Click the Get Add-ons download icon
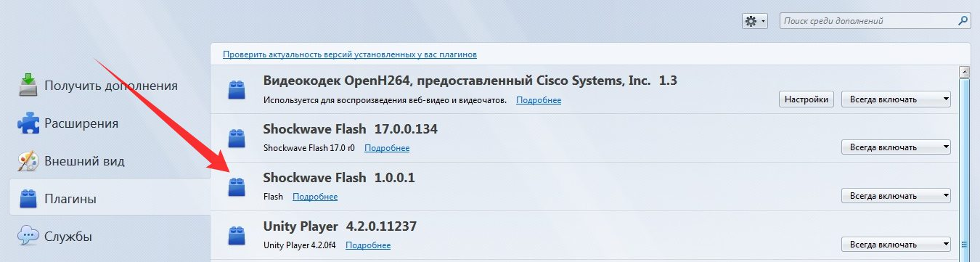 (28, 85)
